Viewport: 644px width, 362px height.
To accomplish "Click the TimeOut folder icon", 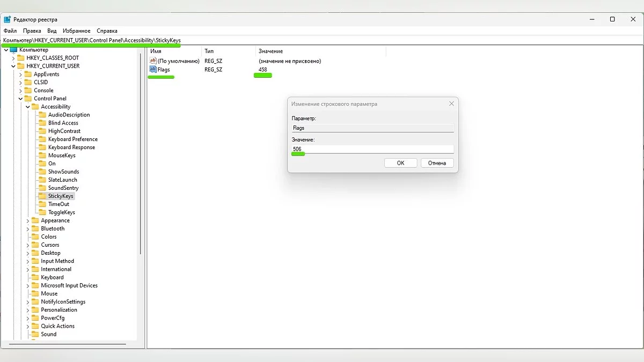I will pos(43,204).
